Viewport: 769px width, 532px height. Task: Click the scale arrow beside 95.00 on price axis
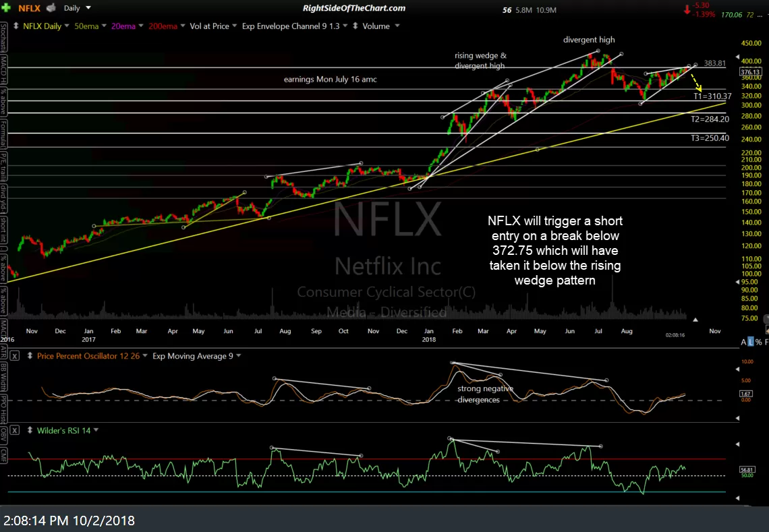(737, 282)
